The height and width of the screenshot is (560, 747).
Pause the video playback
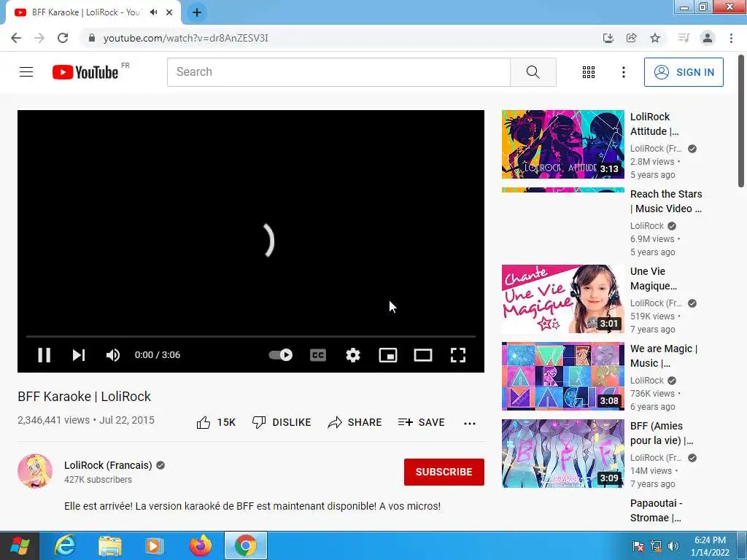pyautogui.click(x=44, y=355)
